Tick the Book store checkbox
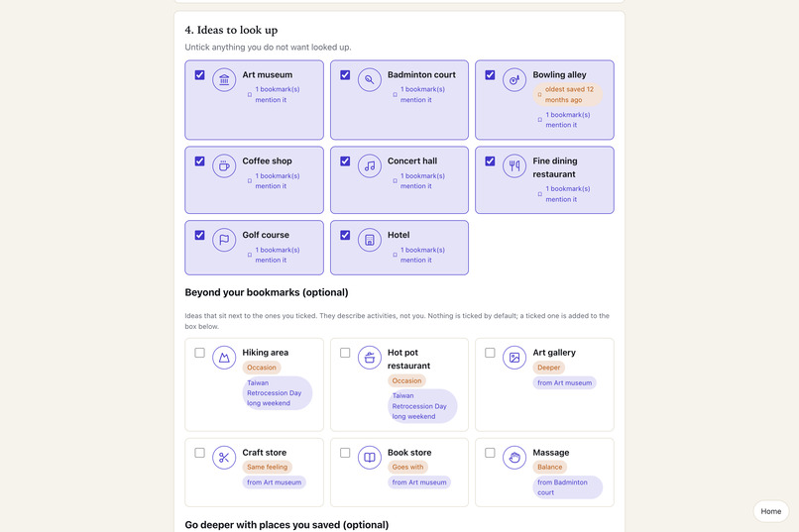 point(345,453)
